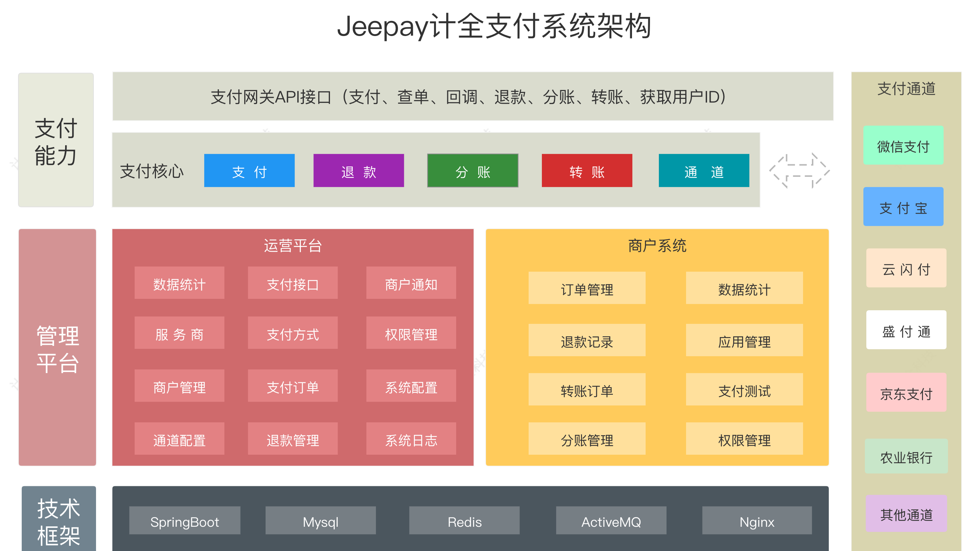Image resolution: width=980 pixels, height=551 pixels.
Task: Click the Jeepay计全支付系统架构 title
Action: tap(494, 26)
